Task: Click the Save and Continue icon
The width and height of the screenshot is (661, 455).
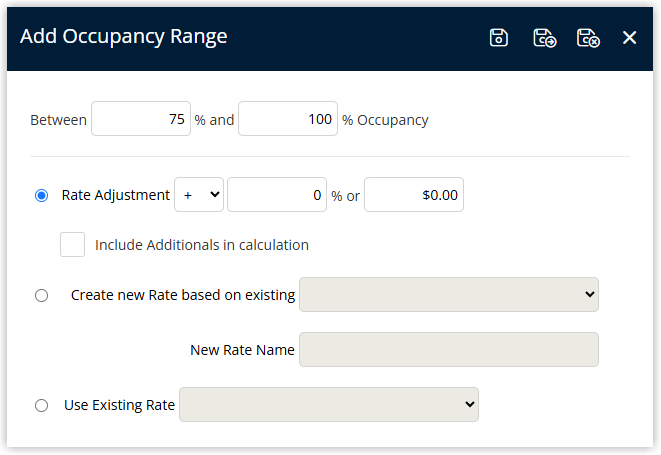Action: pyautogui.click(x=544, y=38)
